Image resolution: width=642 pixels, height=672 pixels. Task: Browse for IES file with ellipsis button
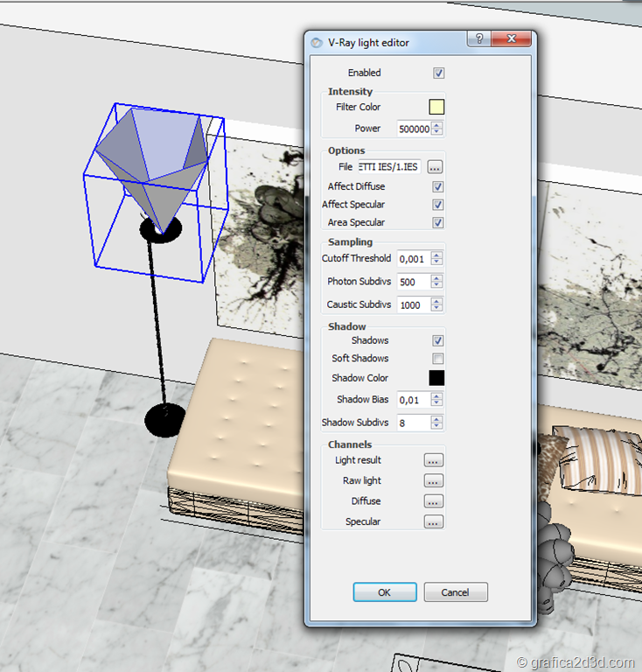click(x=435, y=166)
